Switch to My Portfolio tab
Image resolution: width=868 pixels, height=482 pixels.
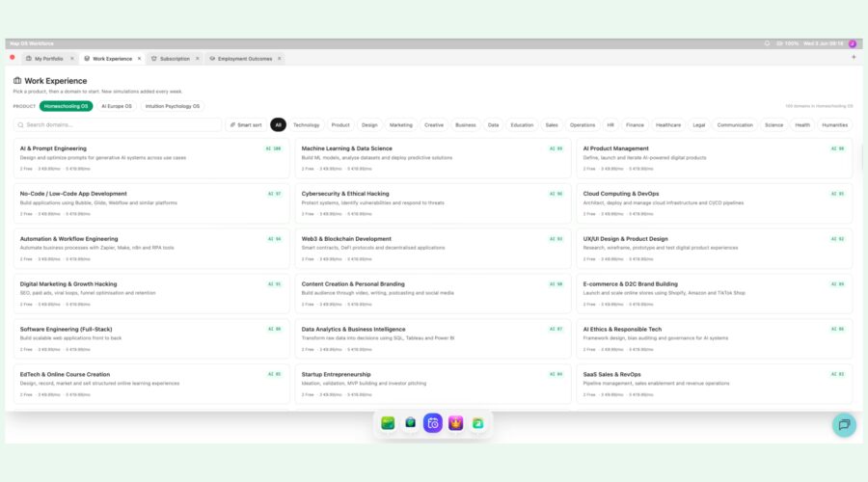click(x=49, y=59)
